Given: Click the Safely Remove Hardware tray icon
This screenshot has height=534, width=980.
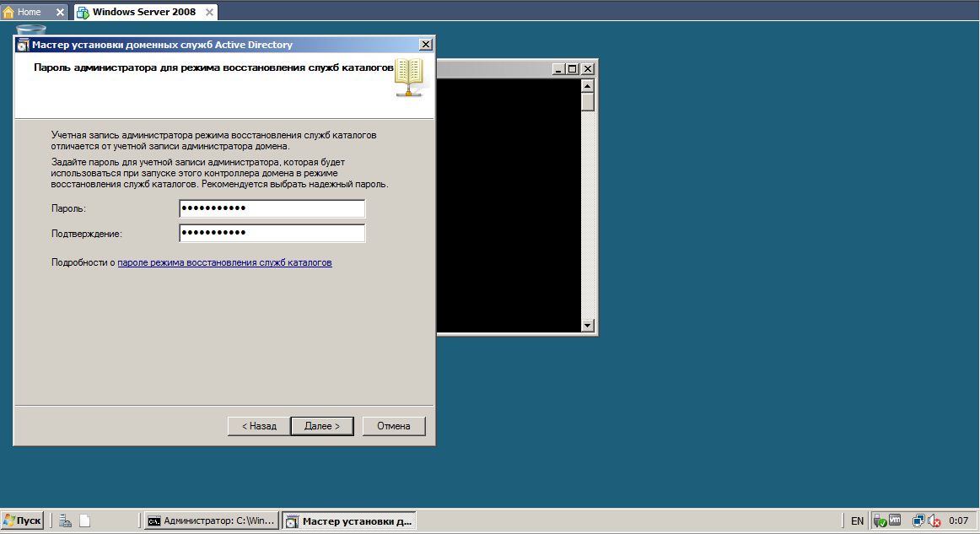Looking at the screenshot, I should tap(880, 521).
